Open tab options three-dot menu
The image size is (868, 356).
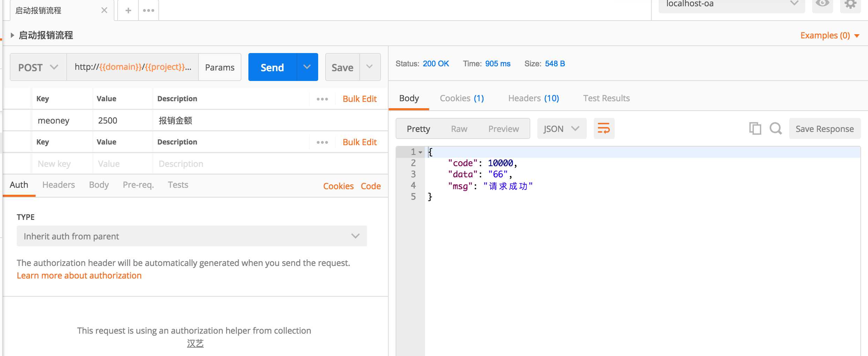click(149, 10)
